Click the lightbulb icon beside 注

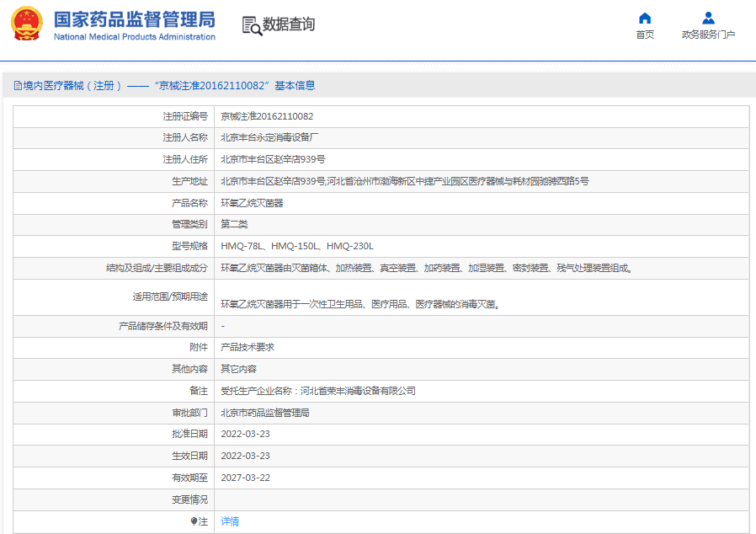click(x=194, y=521)
